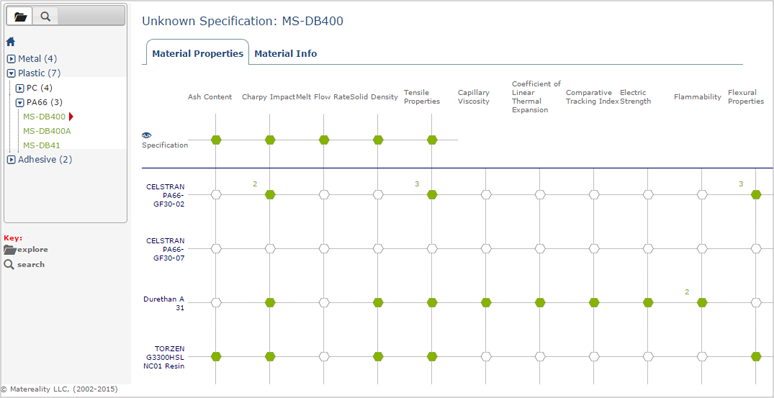Click the Capillary Viscosity column header

(473, 97)
